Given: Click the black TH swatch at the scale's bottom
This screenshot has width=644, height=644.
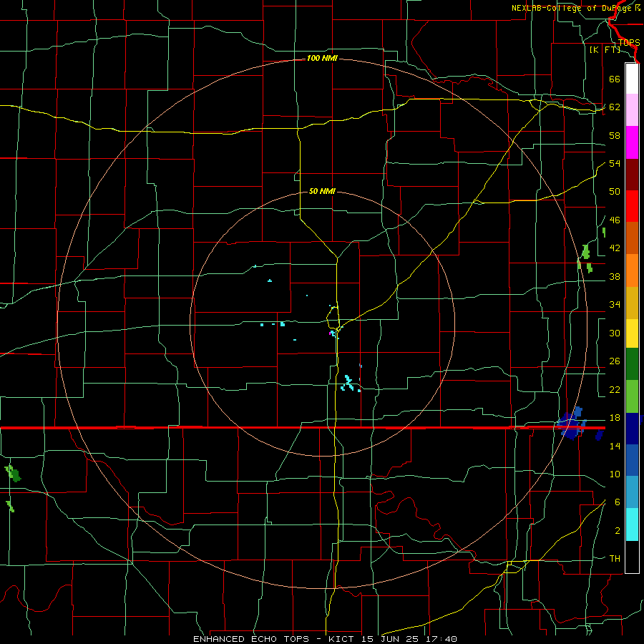Looking at the screenshot, I should (632, 557).
